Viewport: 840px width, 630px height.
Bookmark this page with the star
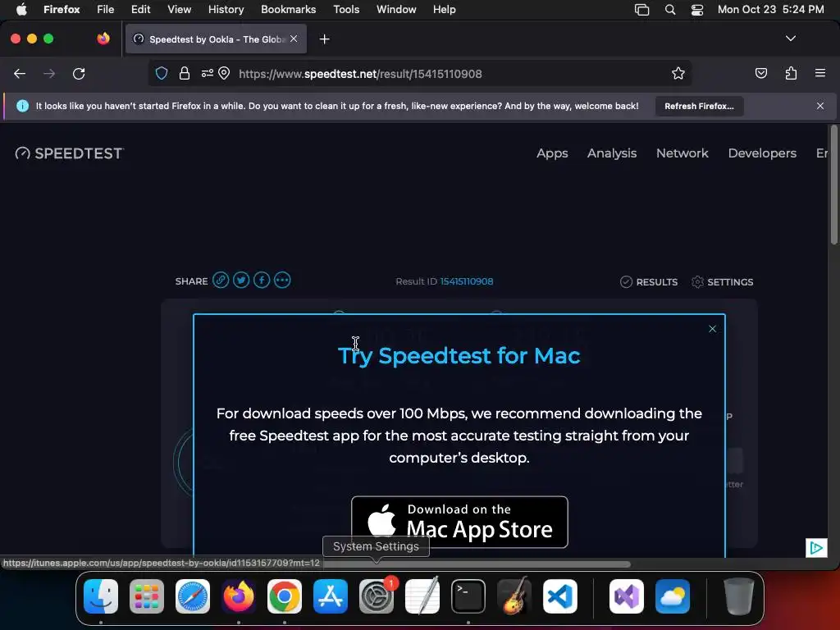(x=678, y=73)
